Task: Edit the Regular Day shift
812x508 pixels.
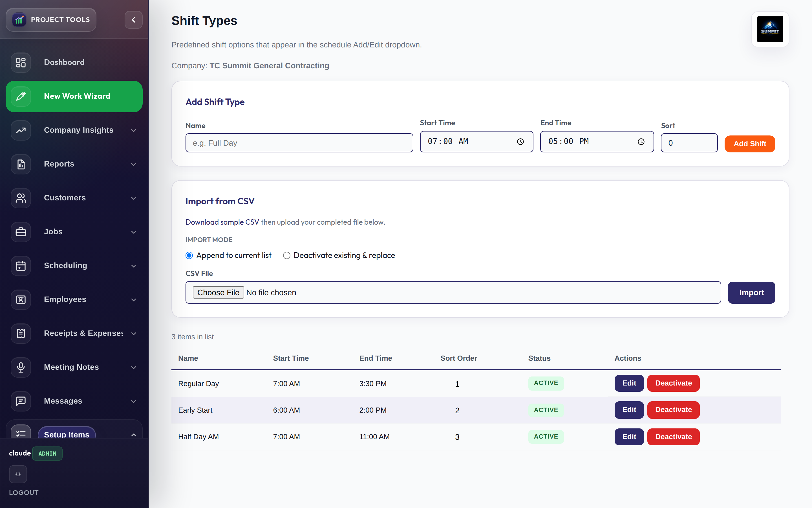Action: click(x=629, y=383)
